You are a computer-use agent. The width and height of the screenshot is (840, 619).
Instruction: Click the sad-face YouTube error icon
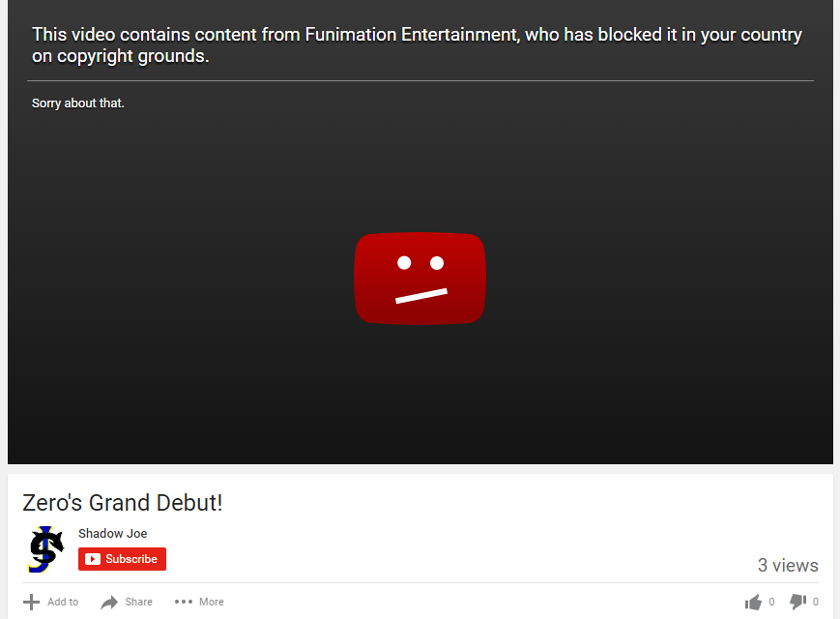click(420, 279)
